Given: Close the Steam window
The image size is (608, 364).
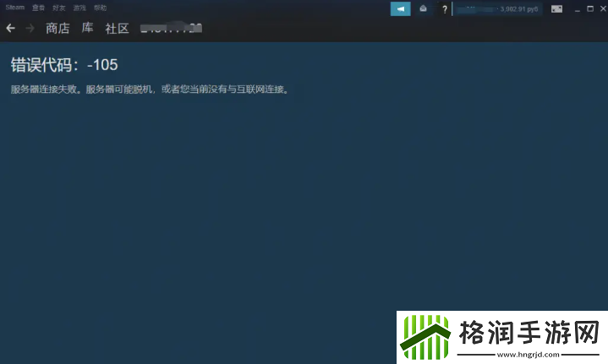Looking at the screenshot, I should pos(603,8).
